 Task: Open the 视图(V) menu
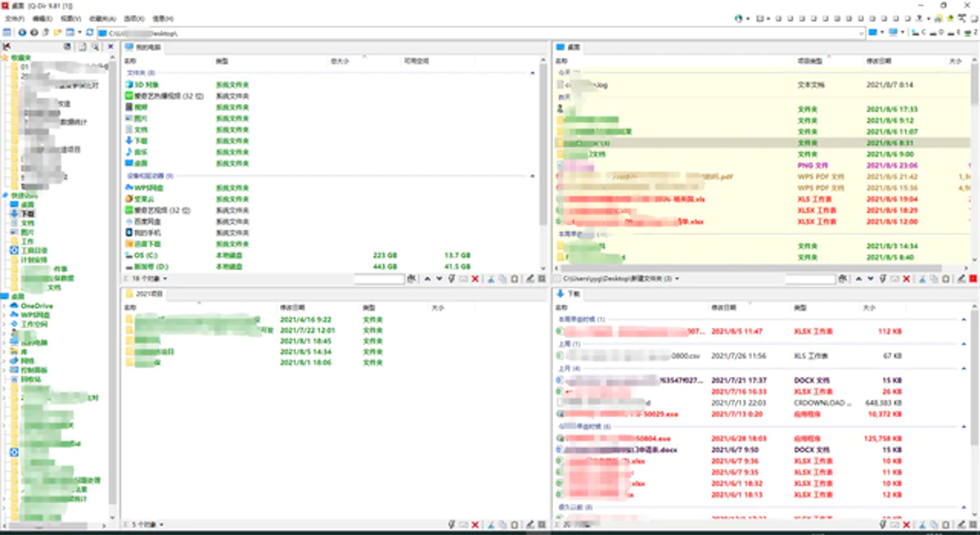coord(71,19)
